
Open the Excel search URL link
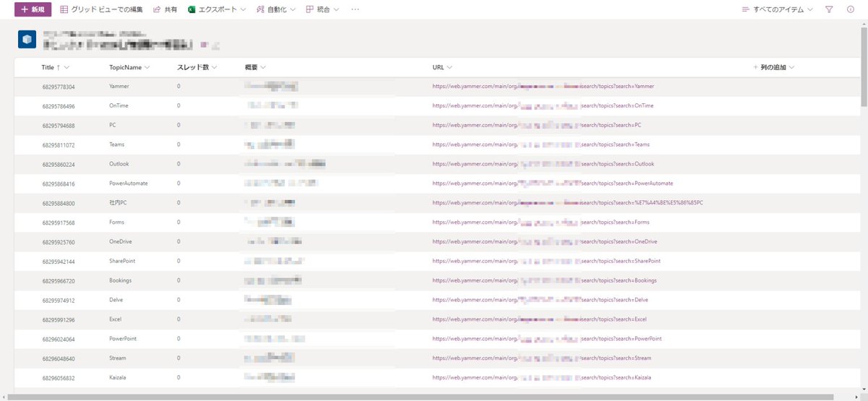[540, 319]
